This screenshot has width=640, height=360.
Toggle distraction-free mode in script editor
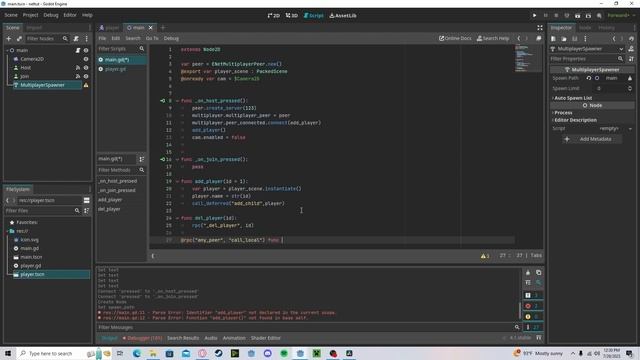[x=540, y=28]
